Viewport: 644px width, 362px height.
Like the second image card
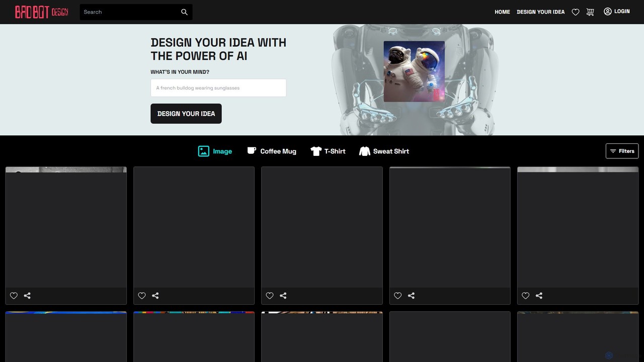pos(142,296)
